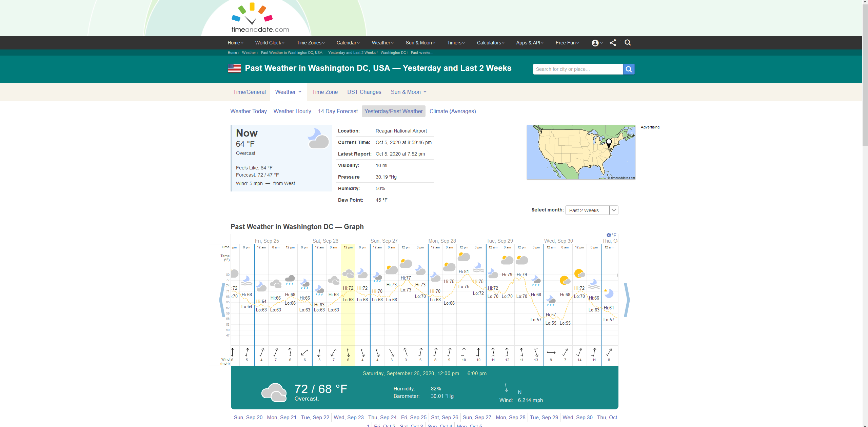The height and width of the screenshot is (427, 868).
Task: Click the Home breadcrumb link
Action: click(232, 53)
